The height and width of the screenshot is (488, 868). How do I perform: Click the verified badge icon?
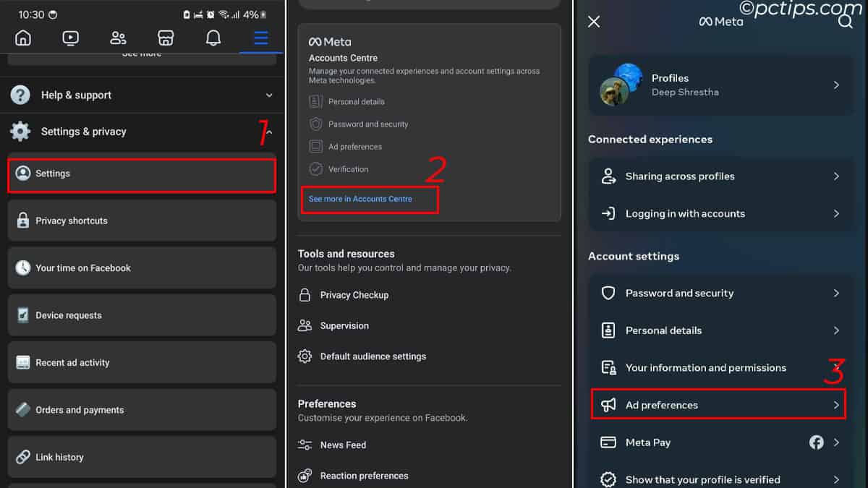tap(608, 479)
